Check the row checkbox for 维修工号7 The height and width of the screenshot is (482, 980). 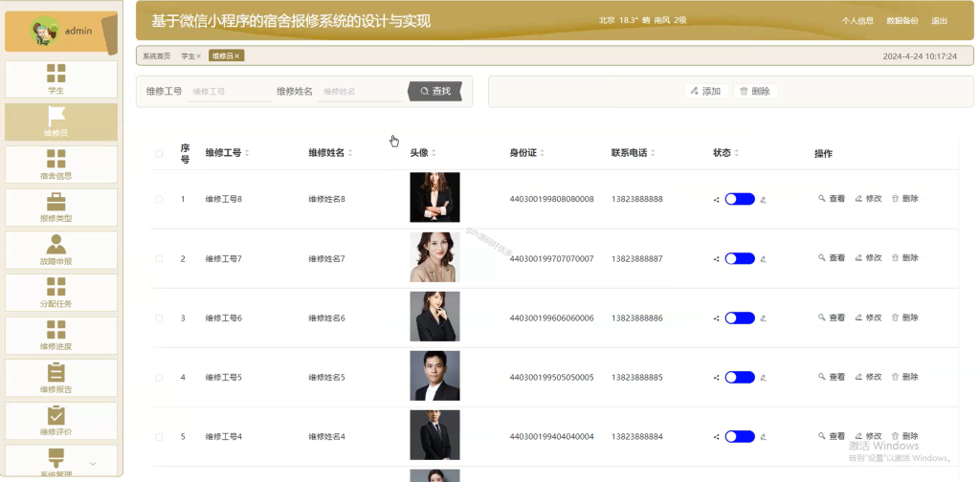[x=159, y=258]
